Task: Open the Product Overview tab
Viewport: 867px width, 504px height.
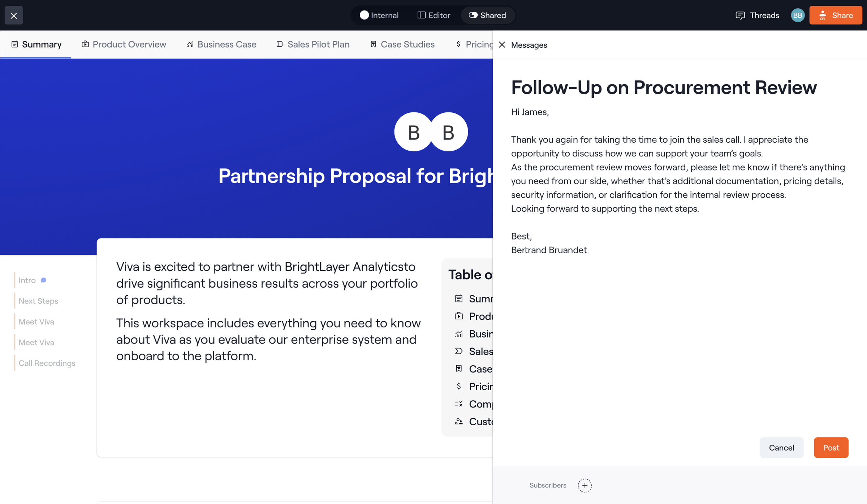Action: (x=124, y=44)
